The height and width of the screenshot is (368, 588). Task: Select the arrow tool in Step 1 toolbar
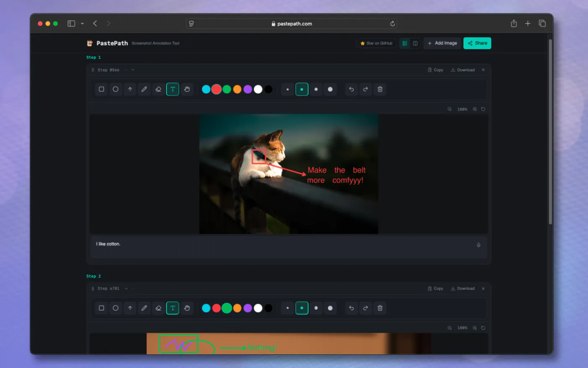coord(130,89)
